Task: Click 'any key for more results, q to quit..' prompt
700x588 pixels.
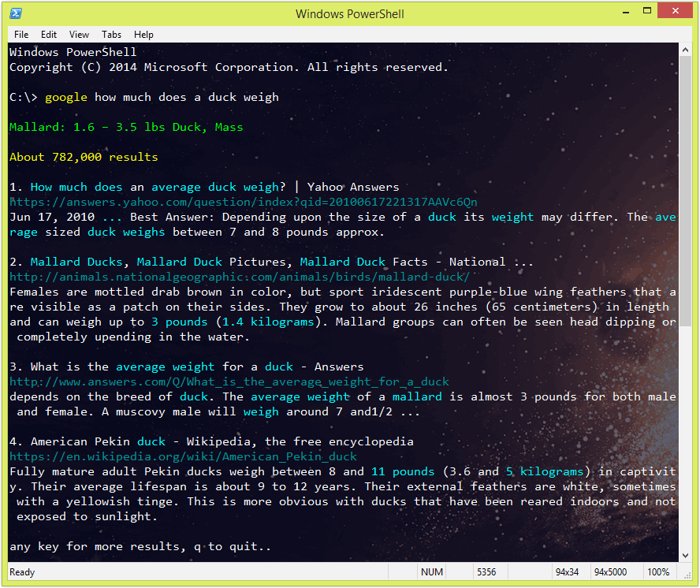Action: [140, 546]
